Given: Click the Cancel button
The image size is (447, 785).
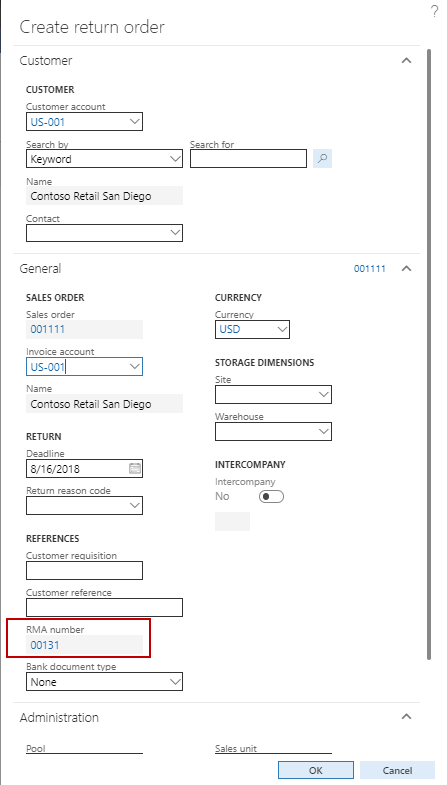Looking at the screenshot, I should (x=397, y=770).
